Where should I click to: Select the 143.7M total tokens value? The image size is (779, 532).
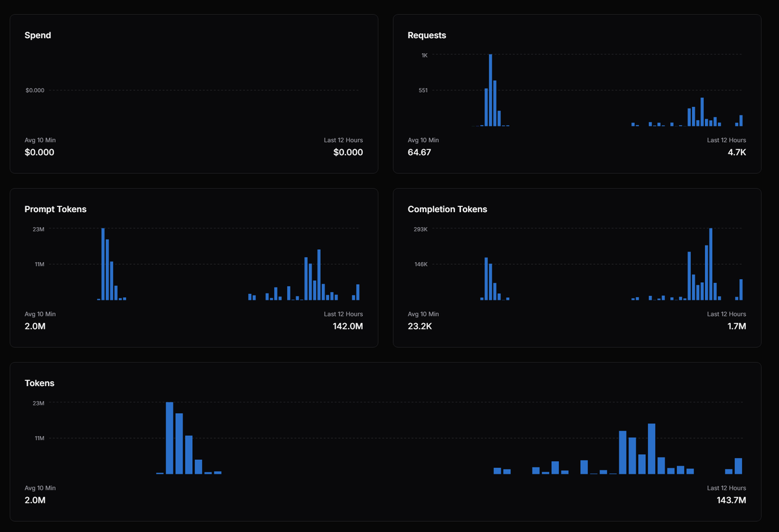tap(731, 500)
